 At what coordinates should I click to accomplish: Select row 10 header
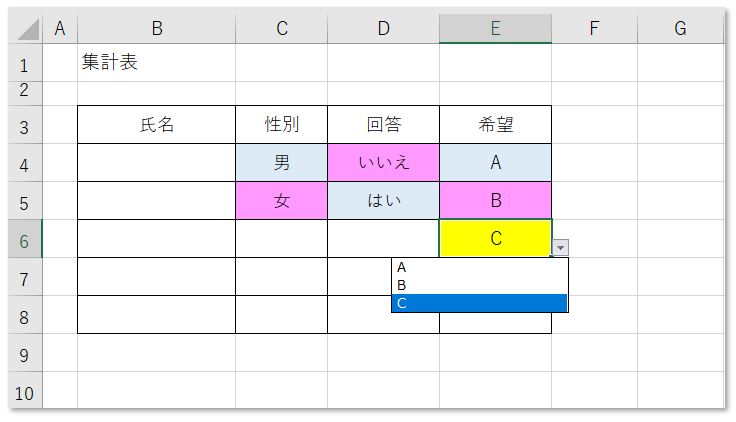(x=24, y=391)
